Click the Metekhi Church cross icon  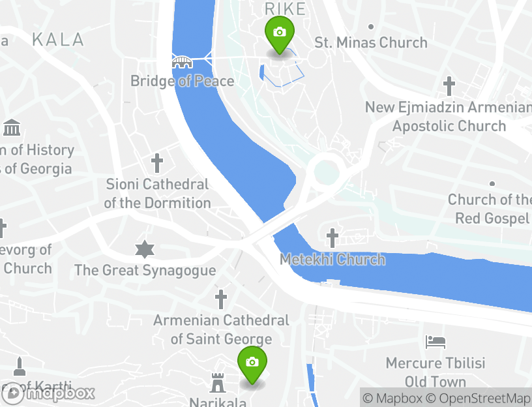pos(332,238)
